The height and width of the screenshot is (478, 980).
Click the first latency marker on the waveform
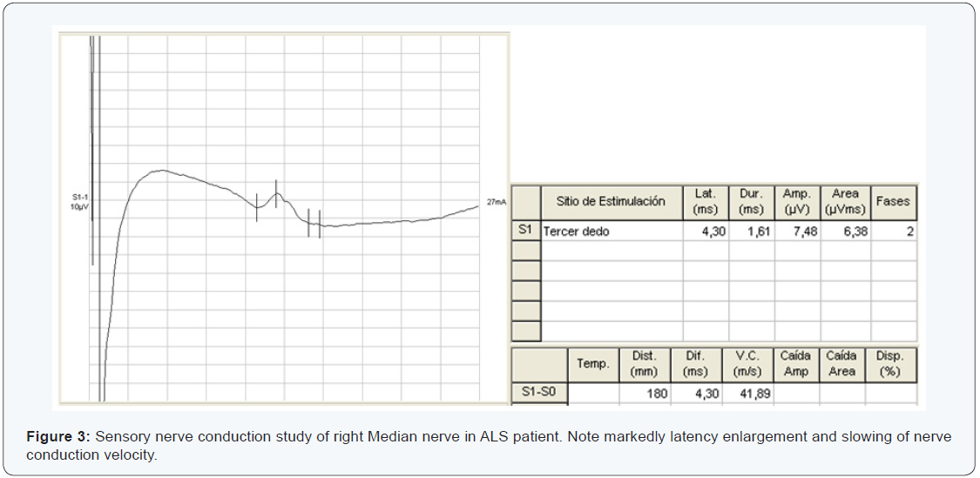[x=256, y=207]
